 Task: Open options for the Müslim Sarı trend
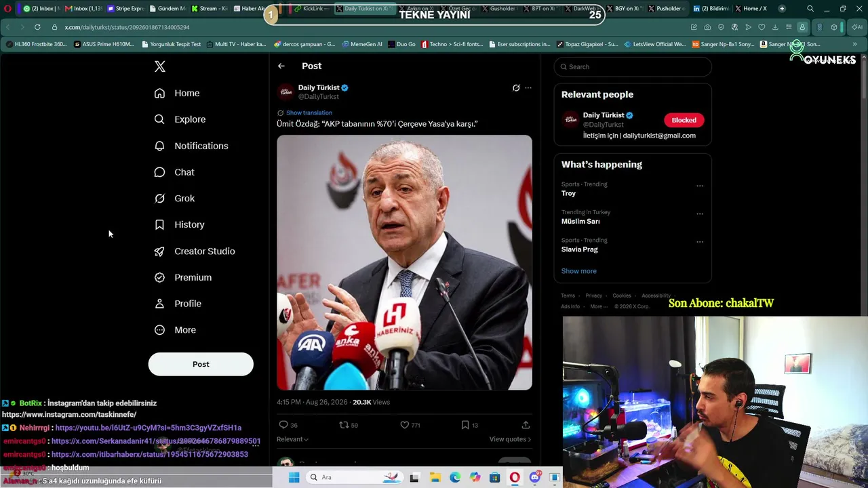point(700,213)
